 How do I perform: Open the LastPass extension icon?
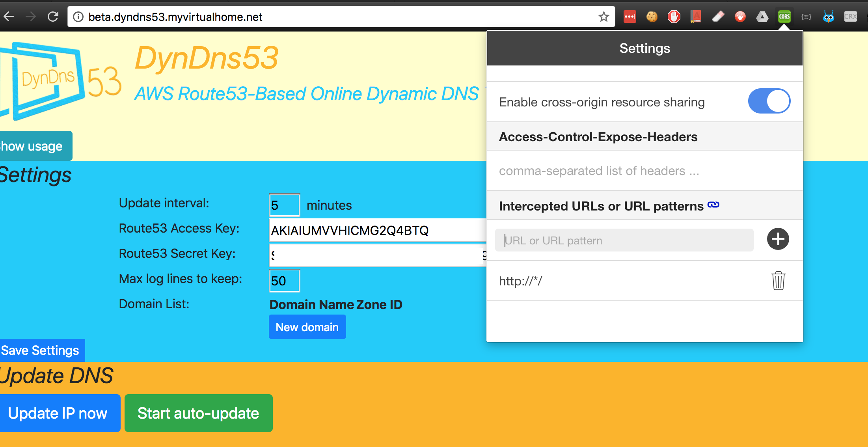tap(630, 17)
